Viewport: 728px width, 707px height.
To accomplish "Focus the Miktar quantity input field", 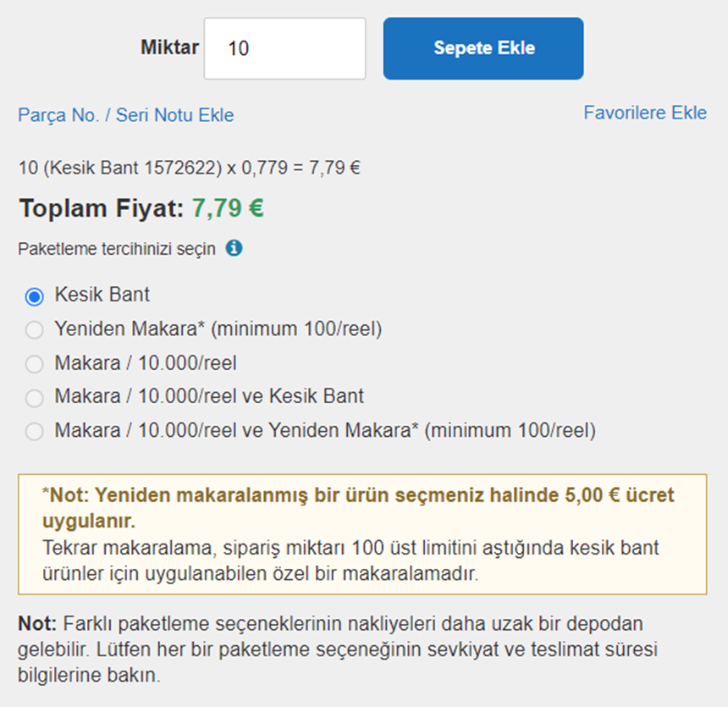I will point(284,48).
